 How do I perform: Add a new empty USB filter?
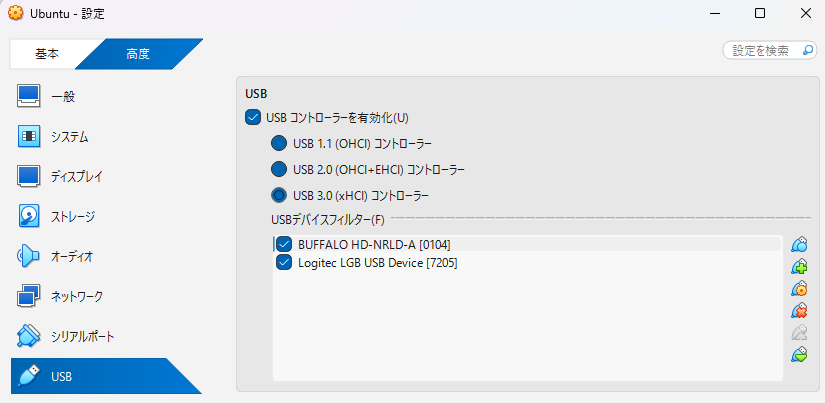tap(799, 245)
